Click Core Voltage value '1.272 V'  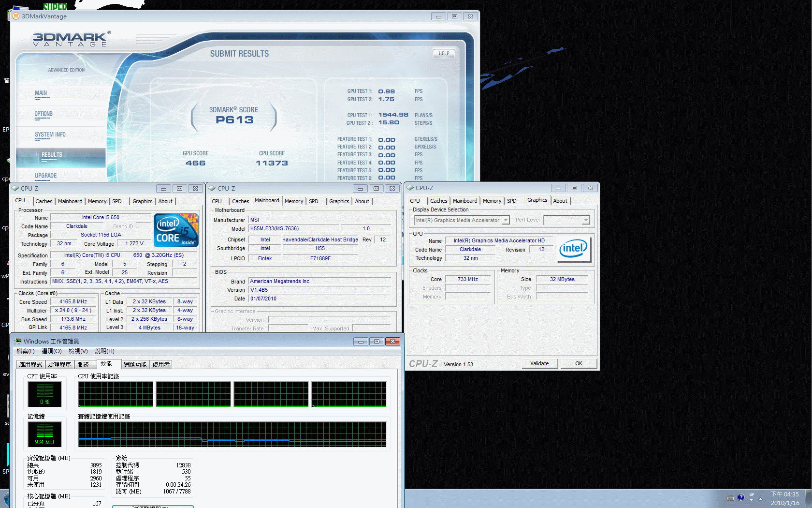click(x=134, y=244)
